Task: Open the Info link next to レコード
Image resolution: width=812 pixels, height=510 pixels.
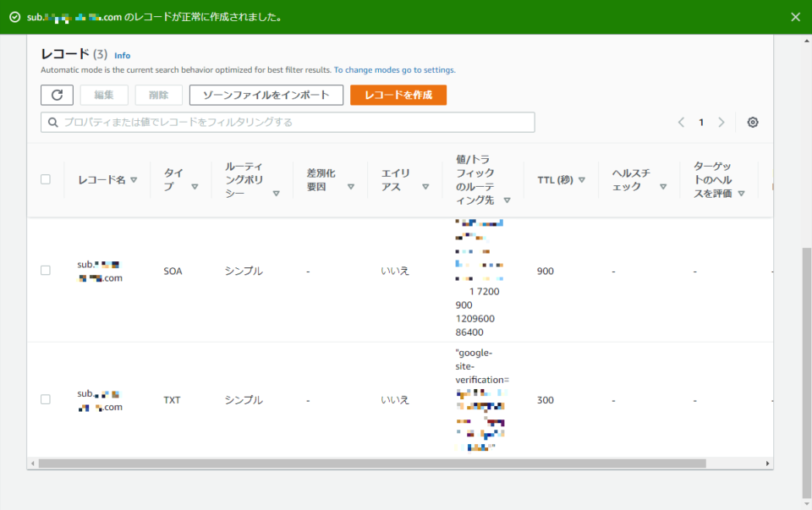Action: (x=122, y=55)
